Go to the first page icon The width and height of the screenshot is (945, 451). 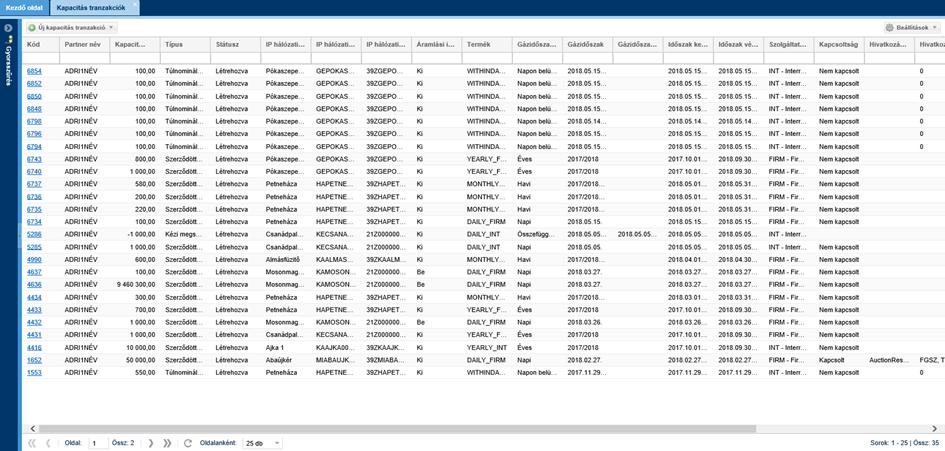point(31,443)
